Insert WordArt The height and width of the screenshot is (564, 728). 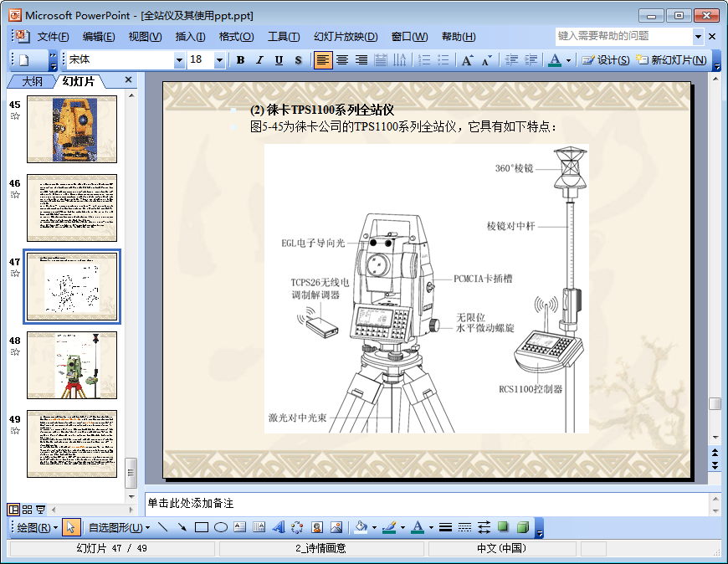[278, 527]
